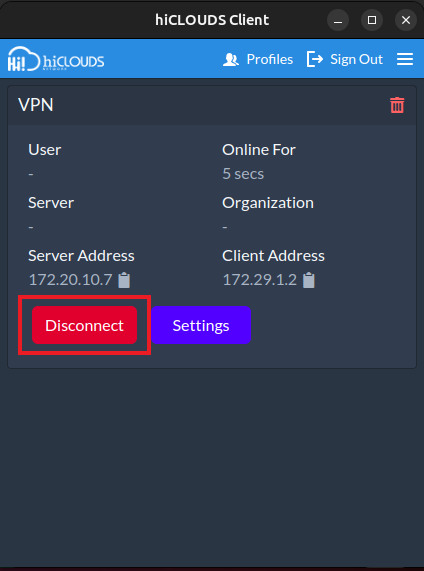Screen dimensions: 424x571
Task: Click the hiCLOUDS cloud logo
Action: 56,59
